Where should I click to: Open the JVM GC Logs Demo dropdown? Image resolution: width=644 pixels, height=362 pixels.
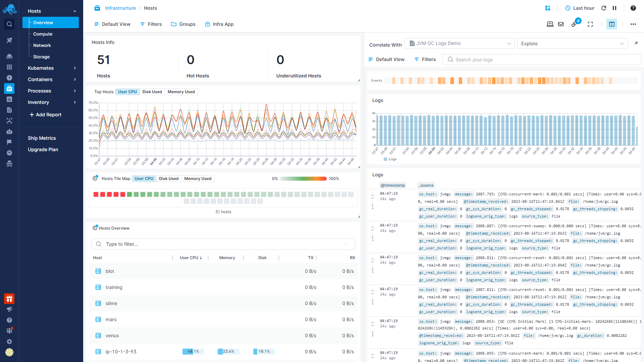click(460, 44)
